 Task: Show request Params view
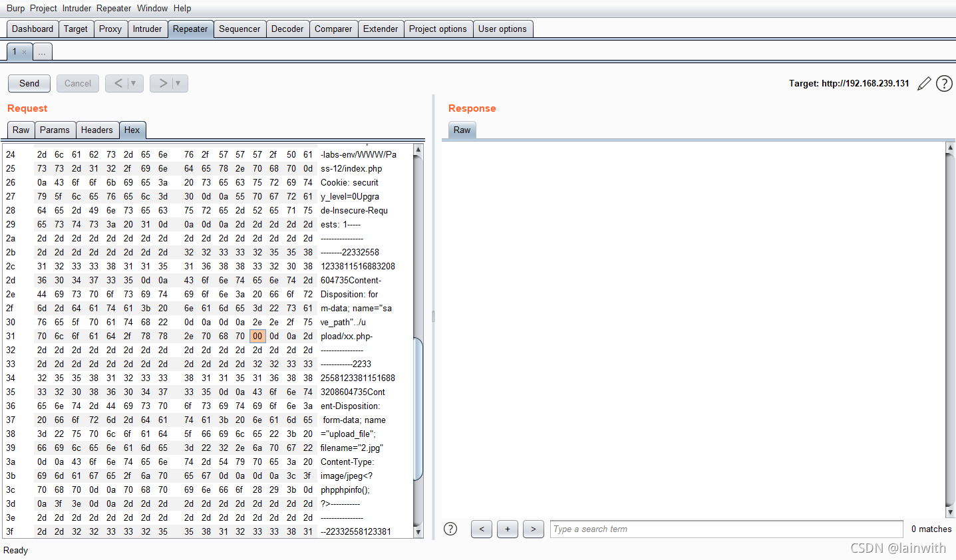(x=55, y=130)
